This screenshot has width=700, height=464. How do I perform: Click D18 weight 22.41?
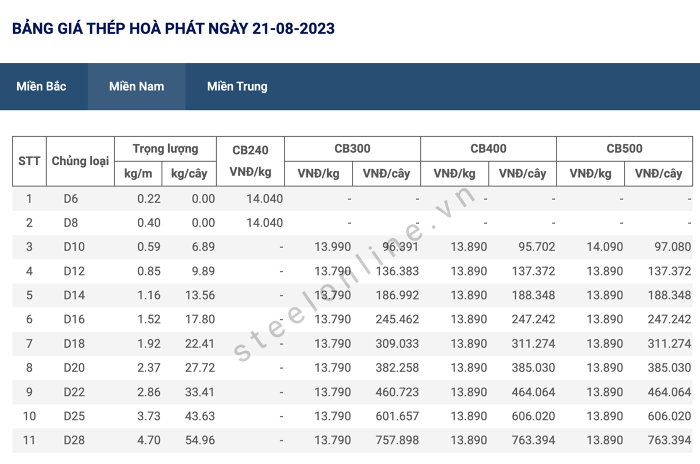pos(200,343)
